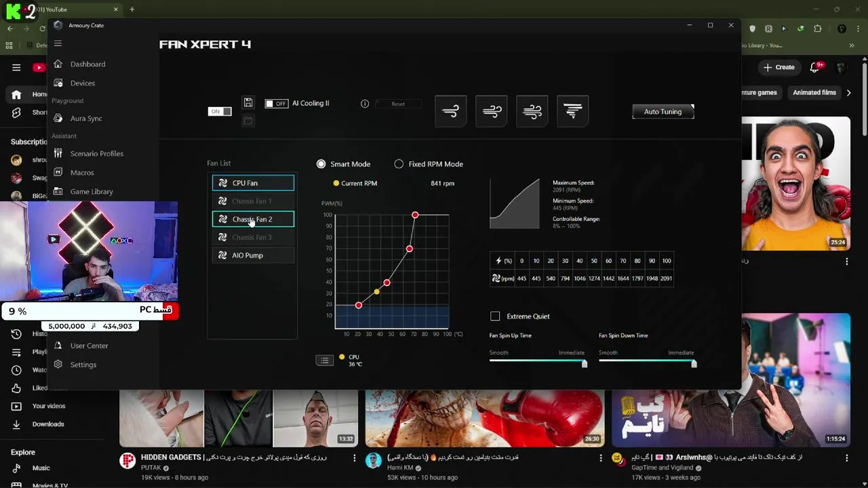Select the Full Speed fan preset icon
The image size is (868, 488).
[x=573, y=111]
